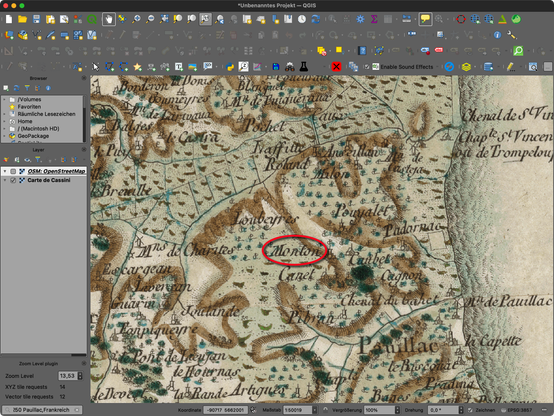Toggle the map tips speech bubble
The width and height of the screenshot is (554, 416).
point(425,19)
